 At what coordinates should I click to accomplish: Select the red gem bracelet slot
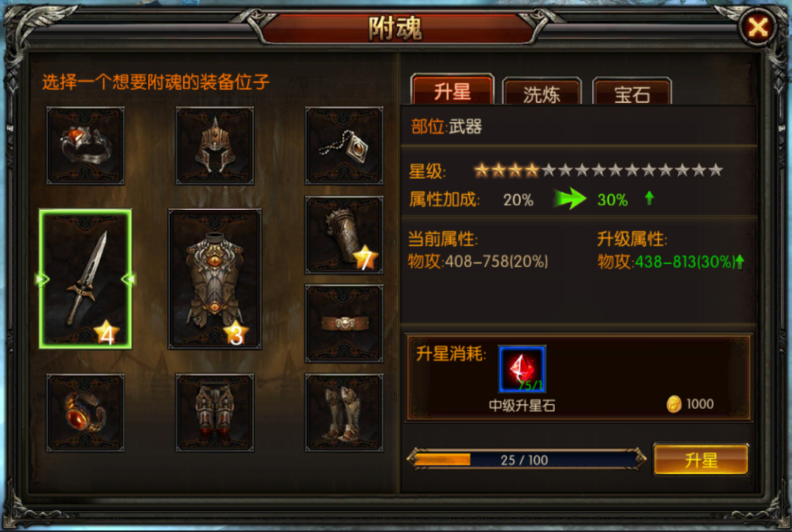pos(85,413)
